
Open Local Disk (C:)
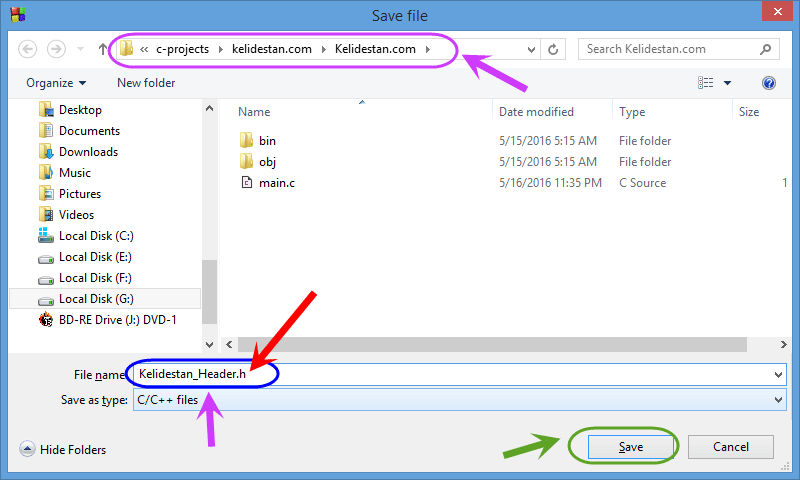tap(96, 236)
